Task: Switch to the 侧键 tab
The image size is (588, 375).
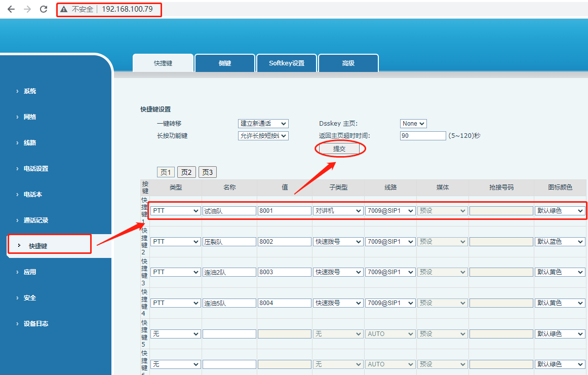Action: click(x=225, y=63)
